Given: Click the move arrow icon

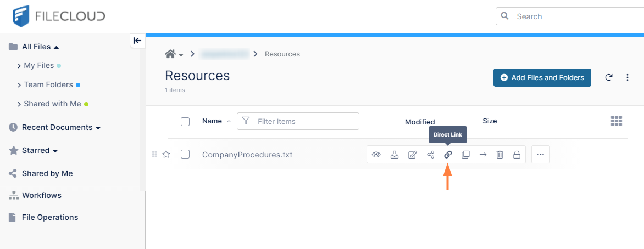Looking at the screenshot, I should click(483, 155).
